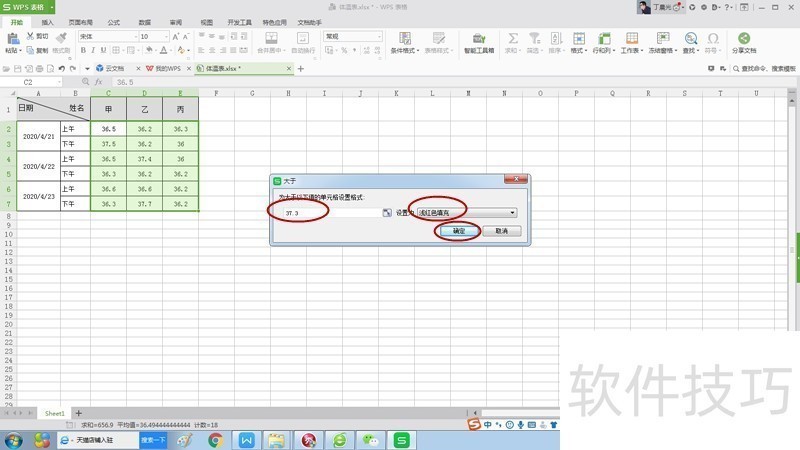Screen dimensions: 800x450
Task: Click the Redo arrow in quick toolbar
Action: coord(73,68)
